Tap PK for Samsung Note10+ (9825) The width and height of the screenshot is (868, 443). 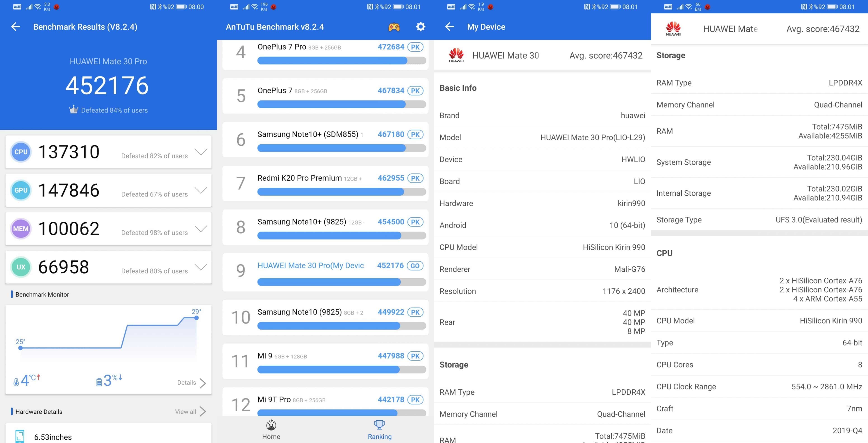tap(415, 222)
